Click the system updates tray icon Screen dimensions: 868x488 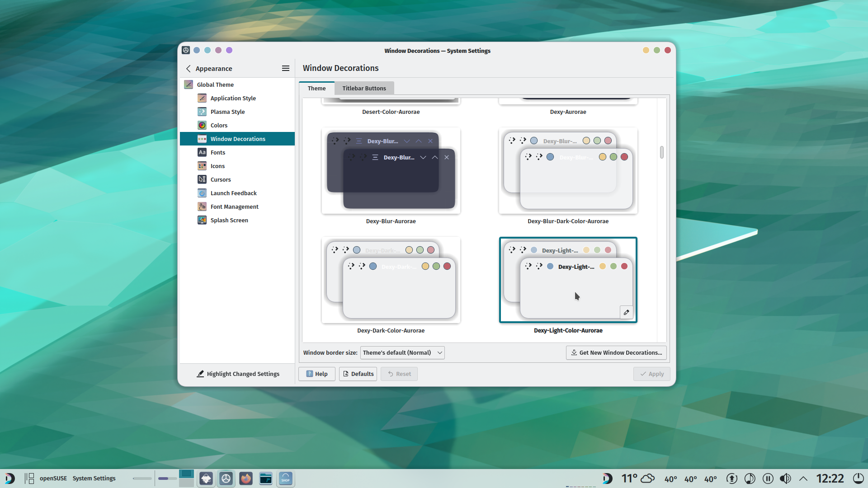(732, 478)
